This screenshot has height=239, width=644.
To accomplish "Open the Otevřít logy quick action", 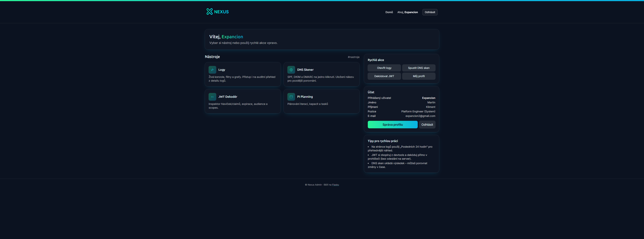I will click(384, 68).
